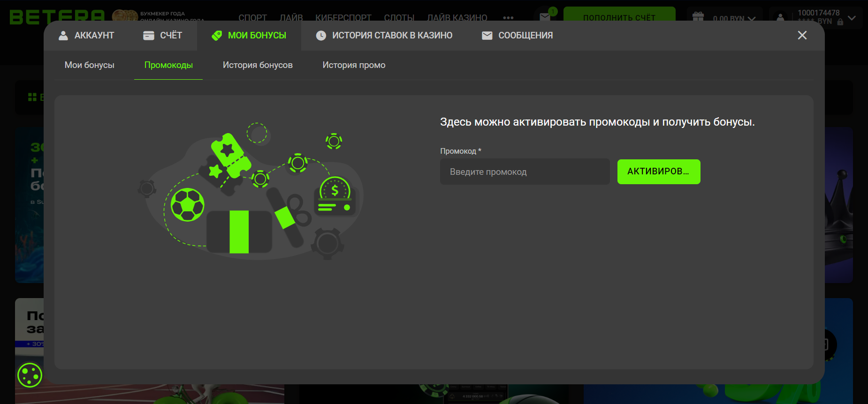The height and width of the screenshot is (404, 868).
Task: Open the Аккаунт tab
Action: [86, 36]
